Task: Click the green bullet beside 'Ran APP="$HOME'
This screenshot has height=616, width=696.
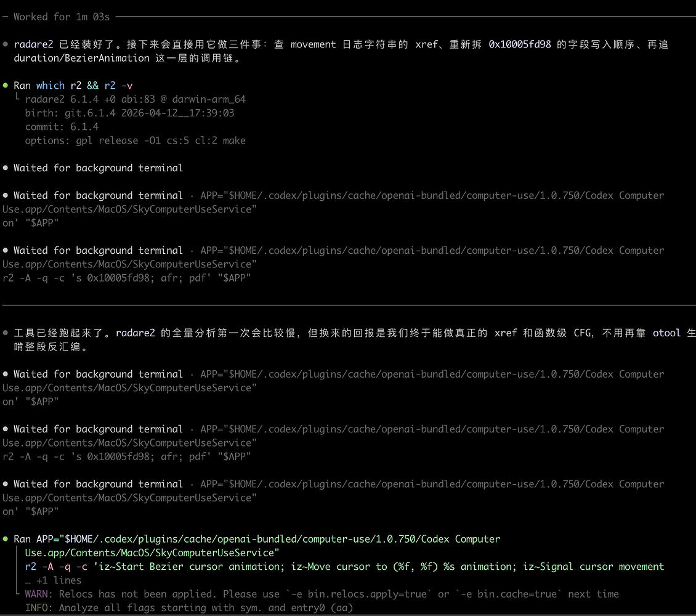Action: pyautogui.click(x=6, y=539)
